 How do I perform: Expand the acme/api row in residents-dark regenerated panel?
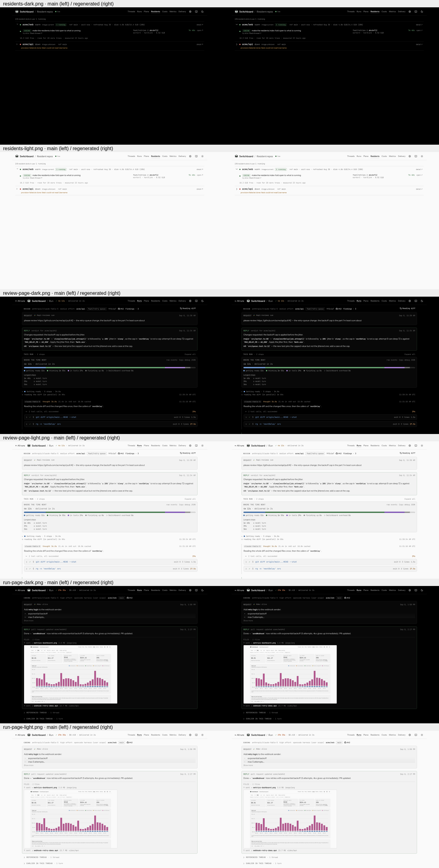[x=237, y=44]
